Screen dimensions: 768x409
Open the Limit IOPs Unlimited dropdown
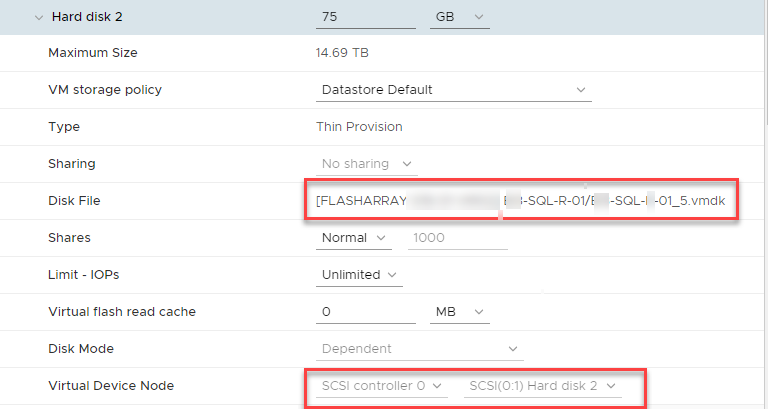point(359,275)
